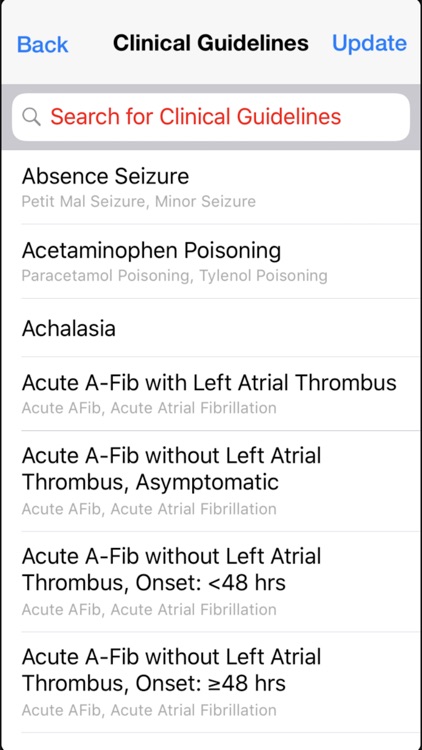Tap Acute AFib subtitle under ≥48 hrs entry

tap(149, 710)
